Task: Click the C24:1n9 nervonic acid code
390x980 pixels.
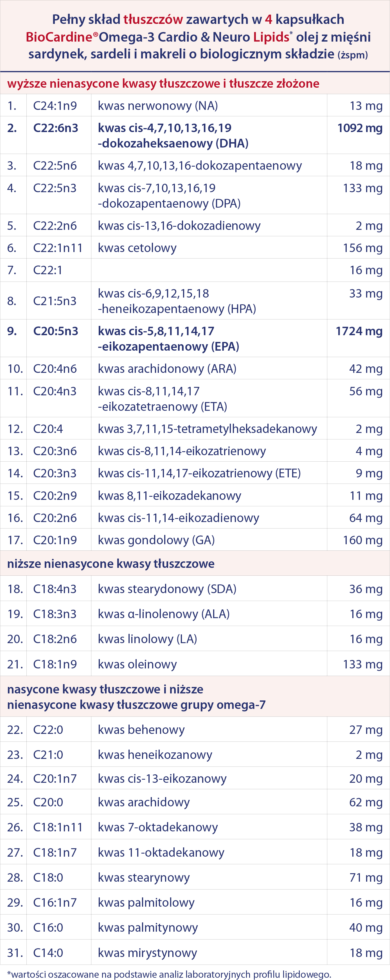Action: [55, 105]
